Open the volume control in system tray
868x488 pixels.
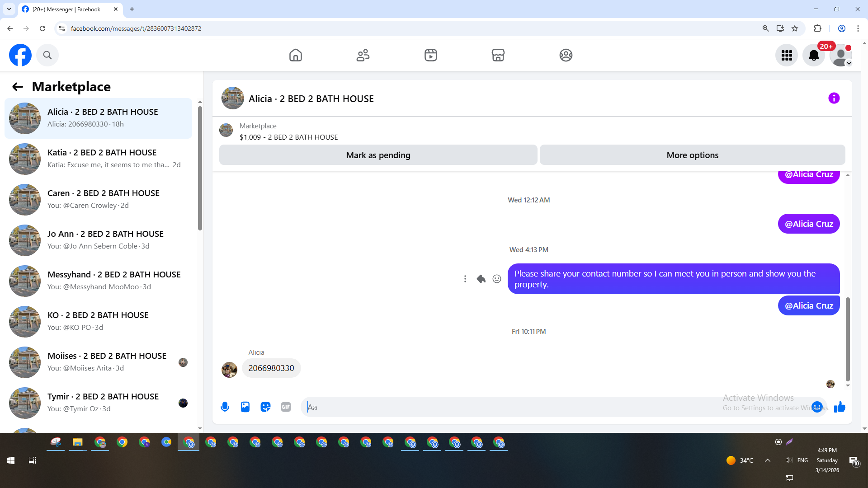coord(788,460)
